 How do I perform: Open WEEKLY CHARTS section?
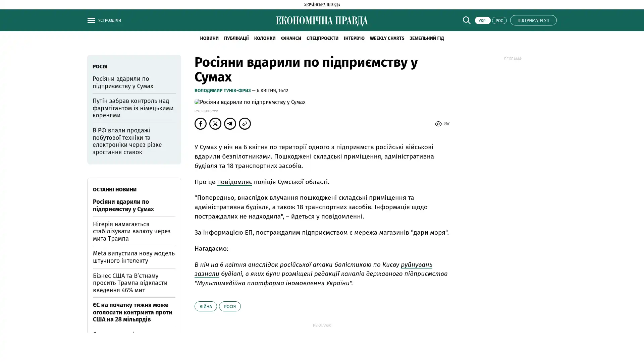pos(387,38)
